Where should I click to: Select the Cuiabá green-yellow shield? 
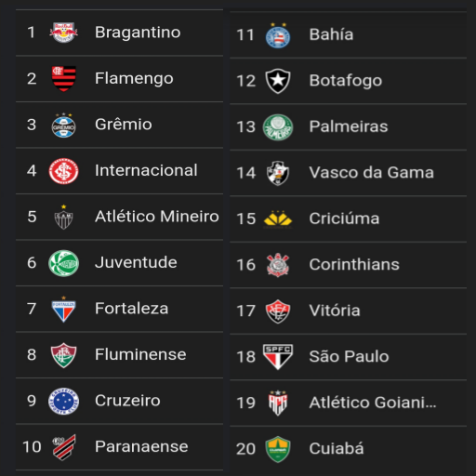pos(278,449)
